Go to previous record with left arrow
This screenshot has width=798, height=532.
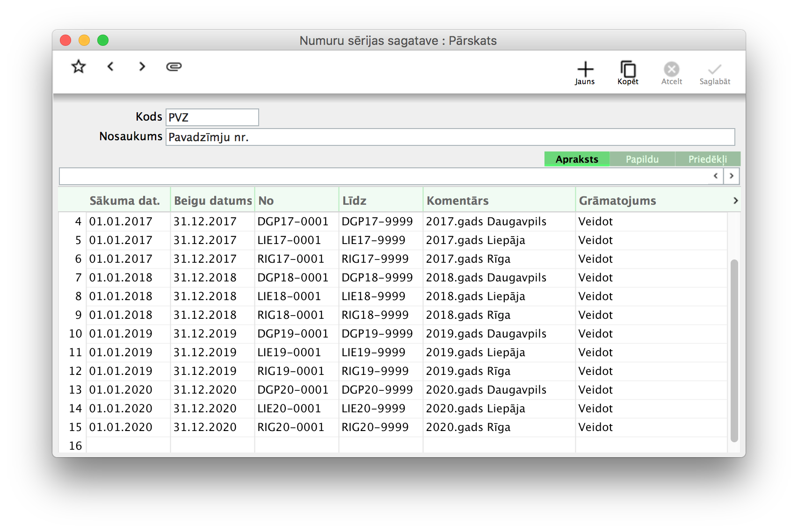tap(110, 67)
